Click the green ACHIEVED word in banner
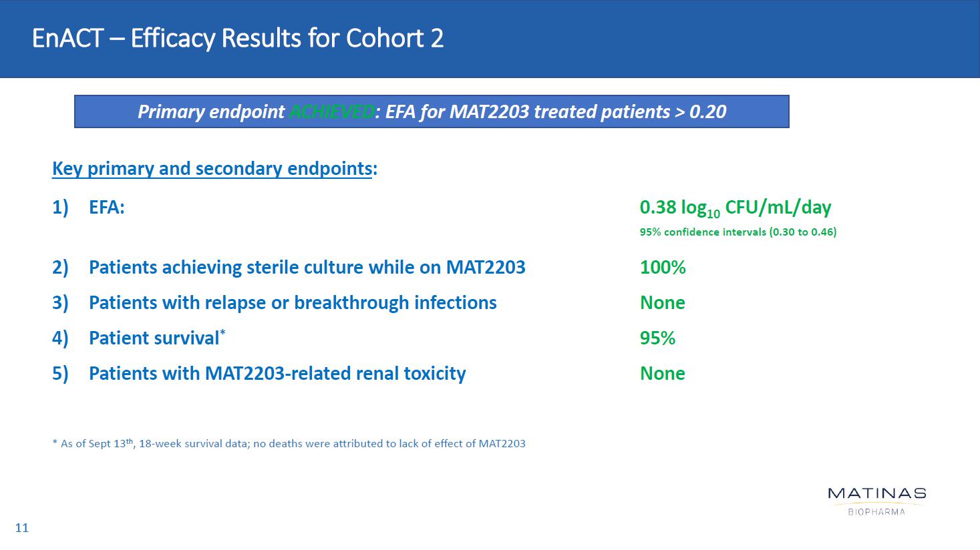980x550 pixels. point(331,112)
